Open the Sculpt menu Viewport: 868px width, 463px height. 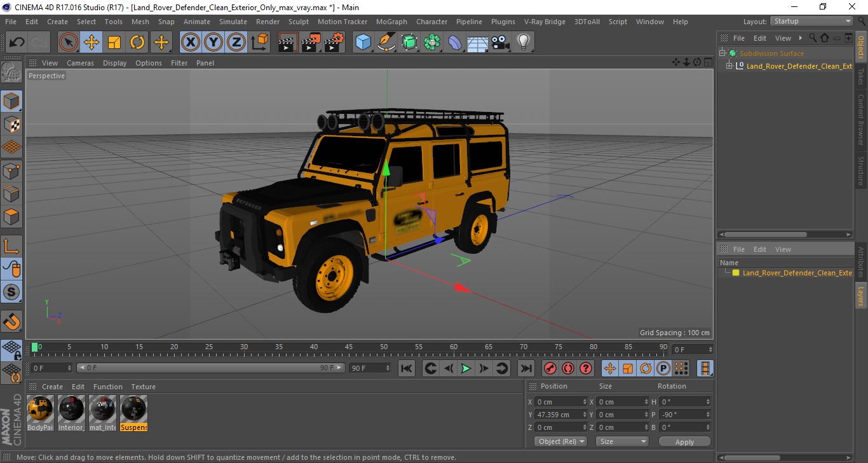pos(298,22)
